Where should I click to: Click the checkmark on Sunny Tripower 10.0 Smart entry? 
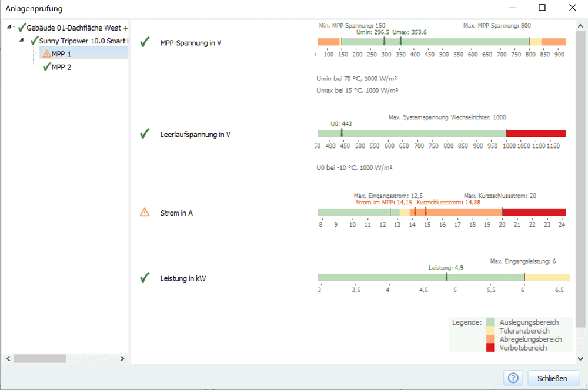coord(33,41)
